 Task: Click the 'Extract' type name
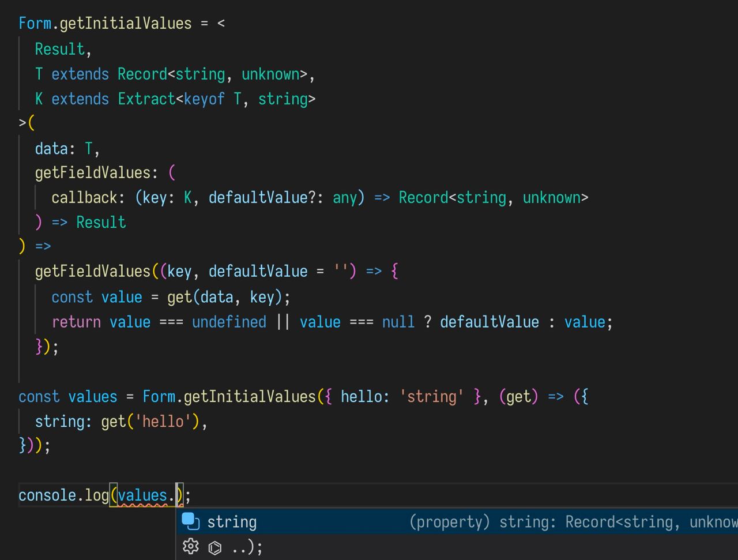click(146, 99)
